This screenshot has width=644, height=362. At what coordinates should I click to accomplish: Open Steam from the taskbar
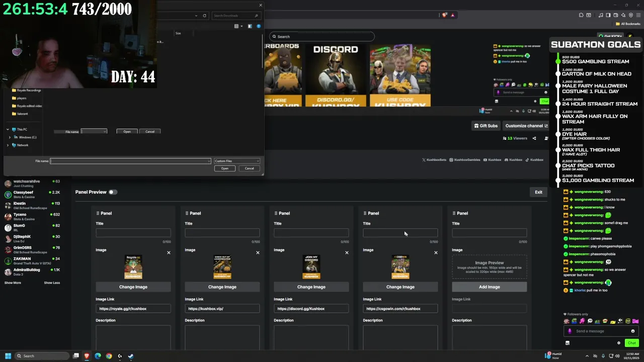131,356
